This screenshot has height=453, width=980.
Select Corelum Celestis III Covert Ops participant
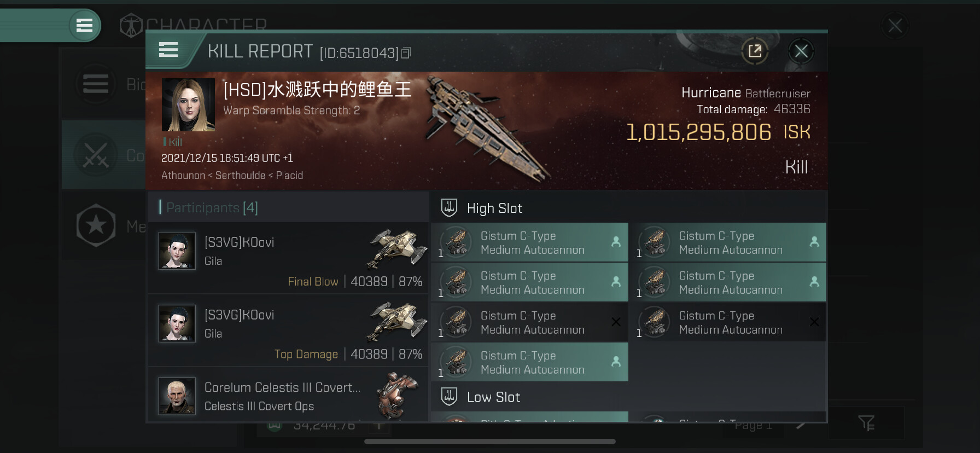point(288,394)
